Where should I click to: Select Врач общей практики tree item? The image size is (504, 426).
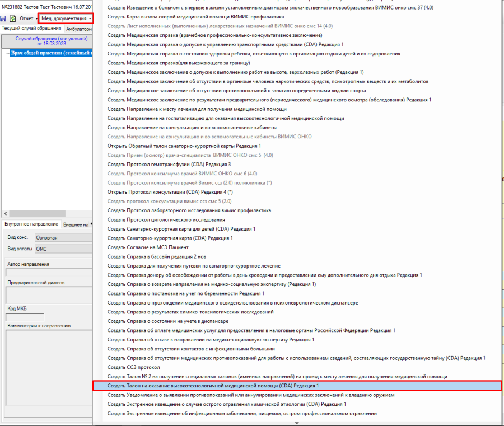(52, 53)
